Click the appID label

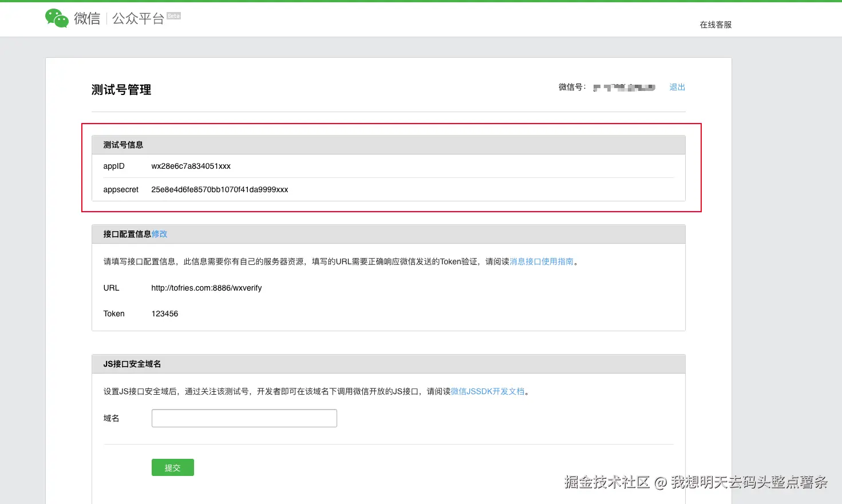[114, 166]
